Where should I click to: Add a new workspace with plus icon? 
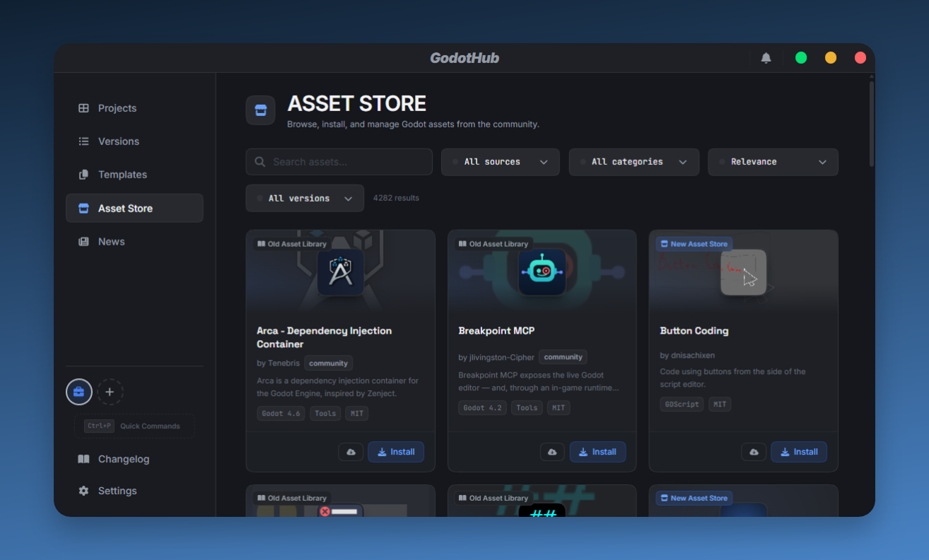tap(110, 392)
